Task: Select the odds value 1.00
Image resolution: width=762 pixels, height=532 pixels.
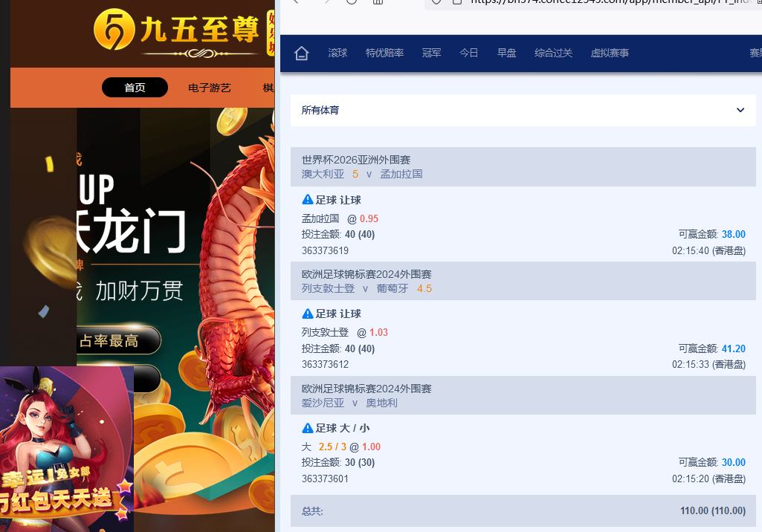Action: [x=371, y=447]
